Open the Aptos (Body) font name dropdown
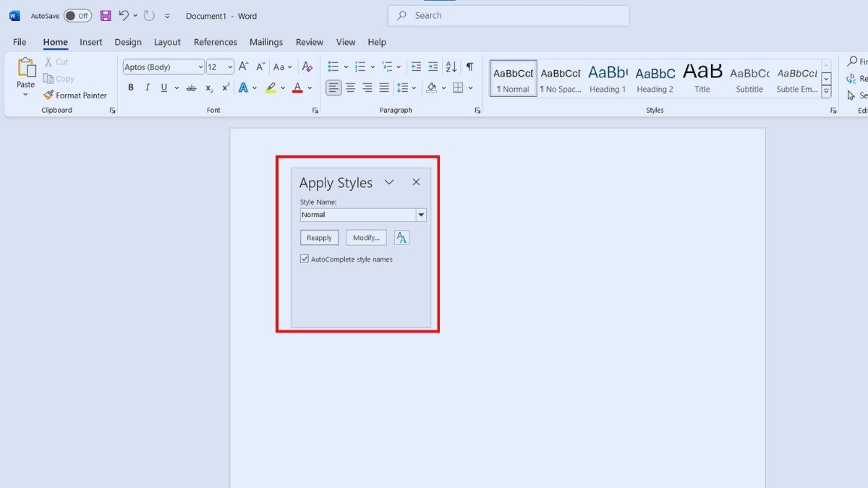The height and width of the screenshot is (488, 868). (200, 67)
